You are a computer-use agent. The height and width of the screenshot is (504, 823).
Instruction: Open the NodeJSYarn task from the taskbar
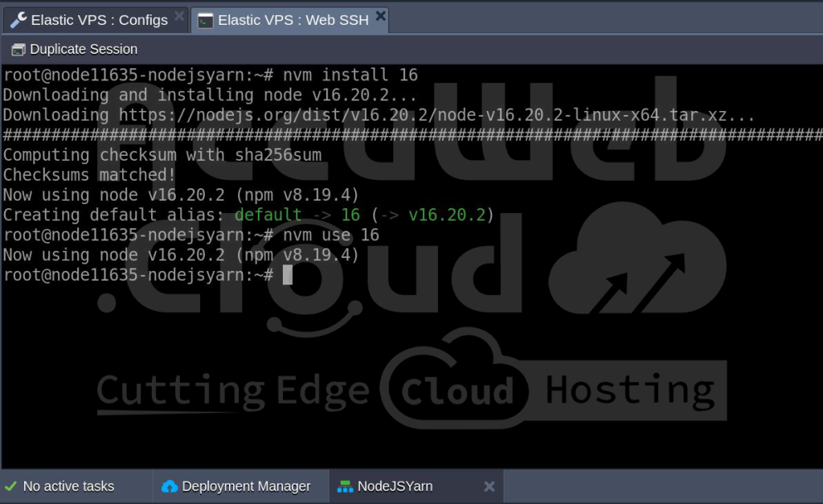394,486
